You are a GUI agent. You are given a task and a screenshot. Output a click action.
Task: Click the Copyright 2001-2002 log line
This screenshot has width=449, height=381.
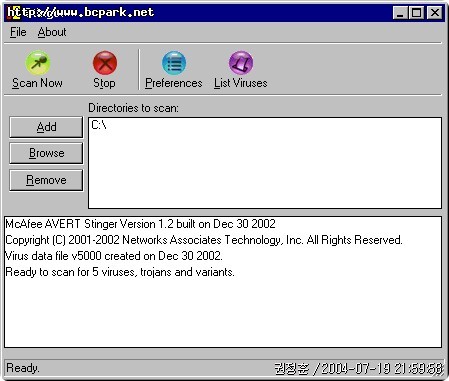pyautogui.click(x=204, y=240)
